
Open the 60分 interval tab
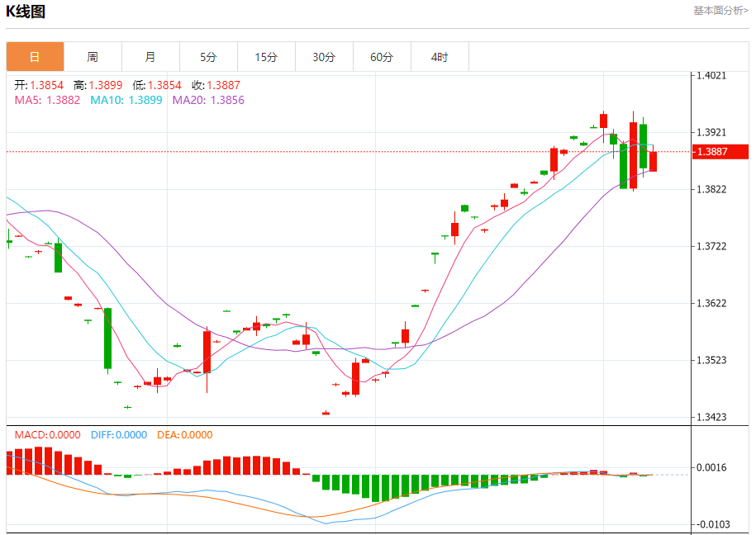382,57
